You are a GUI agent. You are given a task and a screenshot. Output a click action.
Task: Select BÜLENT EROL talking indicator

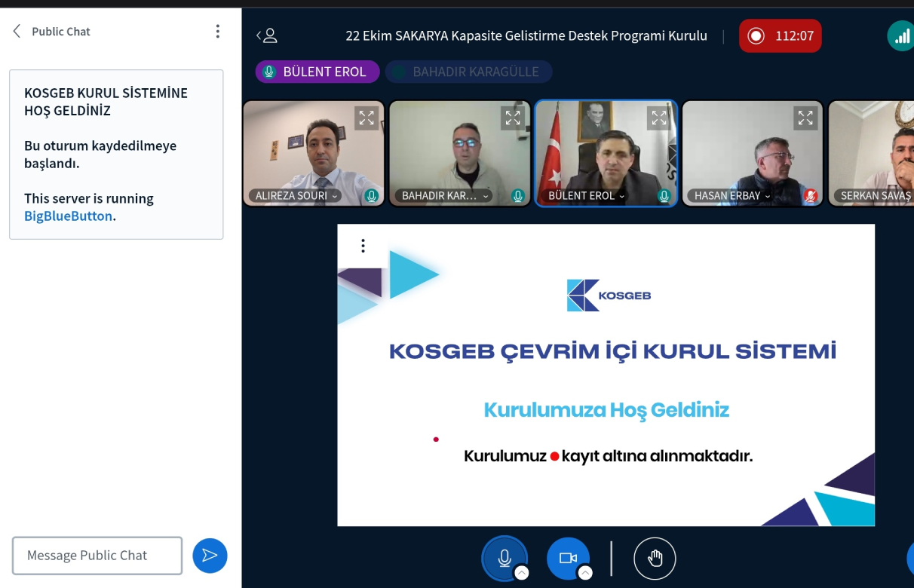coord(316,72)
